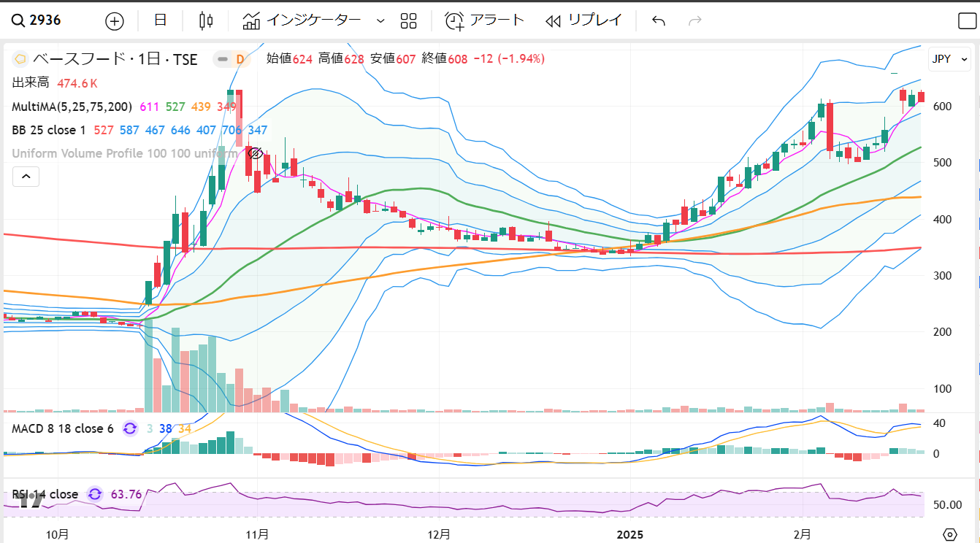Change the 日 chart interval
Screen dimensions: 980x543
[x=161, y=20]
